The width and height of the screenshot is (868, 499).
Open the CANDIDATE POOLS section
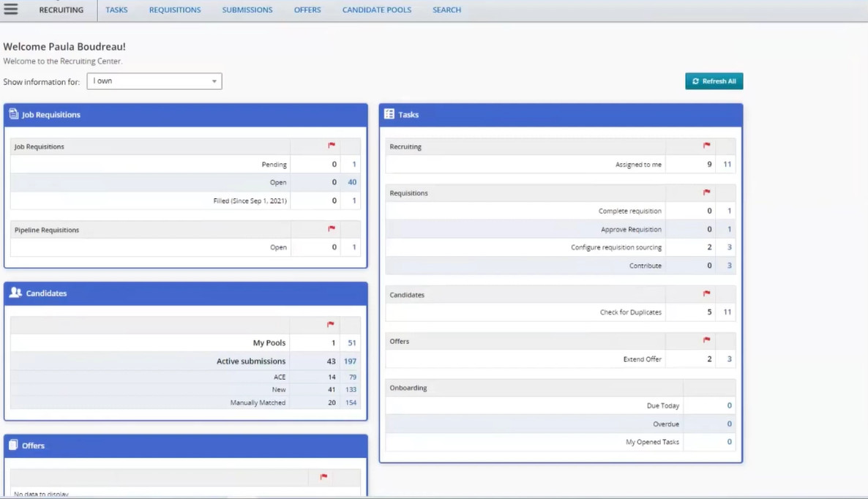376,10
